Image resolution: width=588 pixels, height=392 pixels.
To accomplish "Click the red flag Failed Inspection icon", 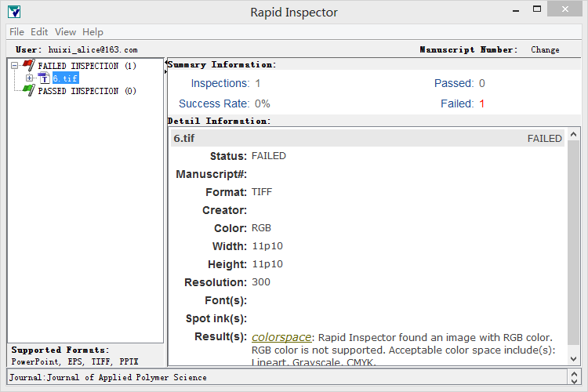I will pos(28,66).
